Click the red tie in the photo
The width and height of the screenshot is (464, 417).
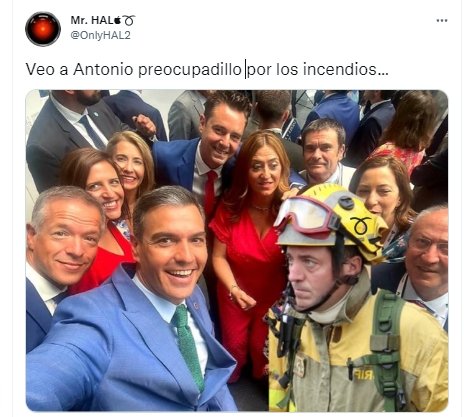(211, 192)
